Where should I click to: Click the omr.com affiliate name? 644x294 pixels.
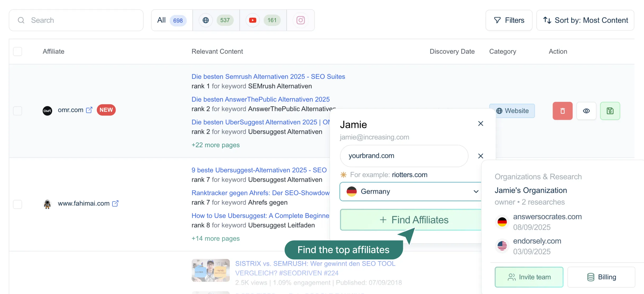click(71, 110)
